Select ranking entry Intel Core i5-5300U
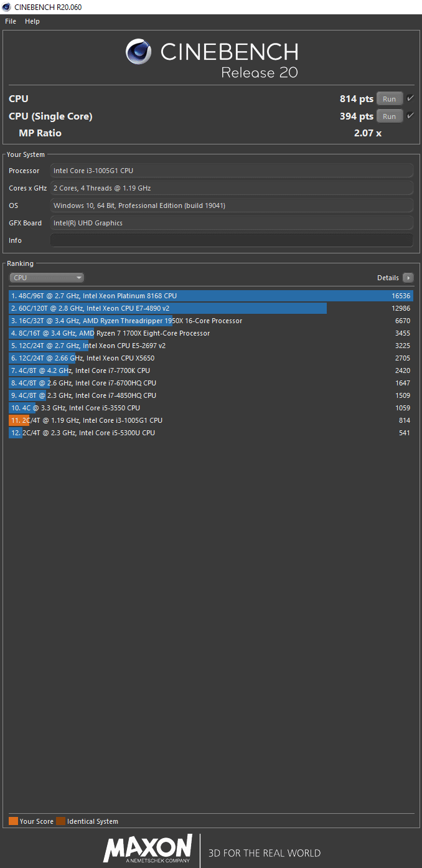Image resolution: width=422 pixels, height=868 pixels. point(211,433)
